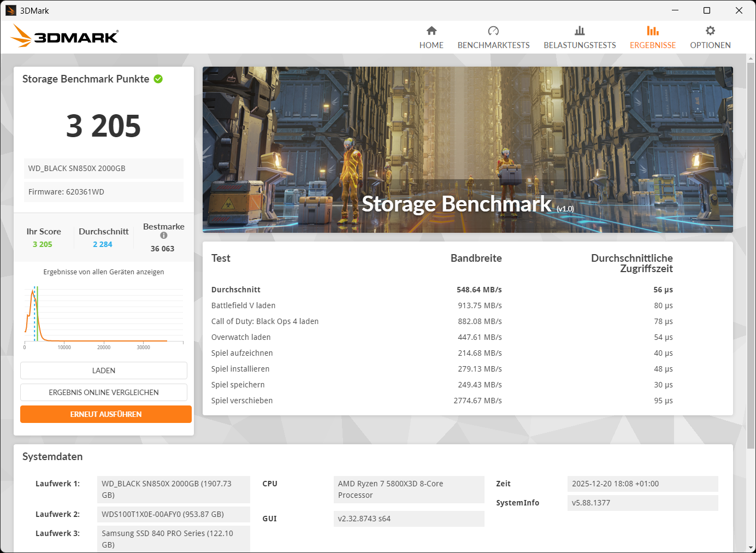Click bandwidth value 548.64 MB/s
This screenshot has width=756, height=553.
479,290
